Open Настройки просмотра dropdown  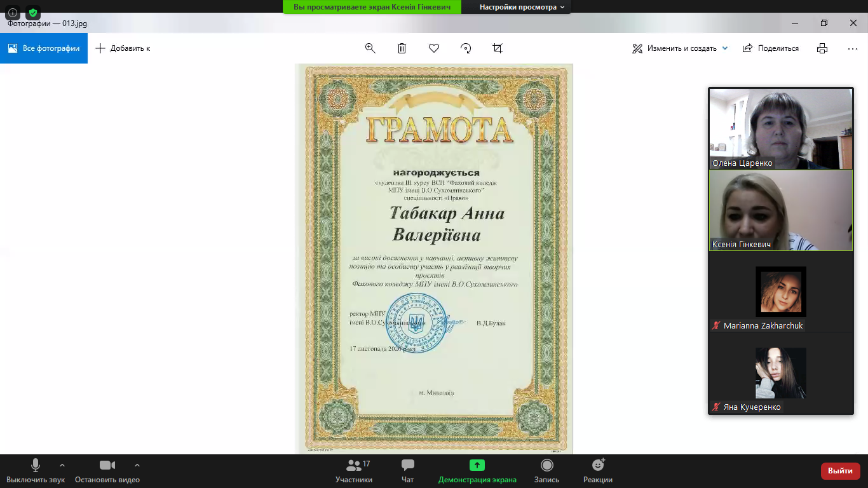click(522, 7)
